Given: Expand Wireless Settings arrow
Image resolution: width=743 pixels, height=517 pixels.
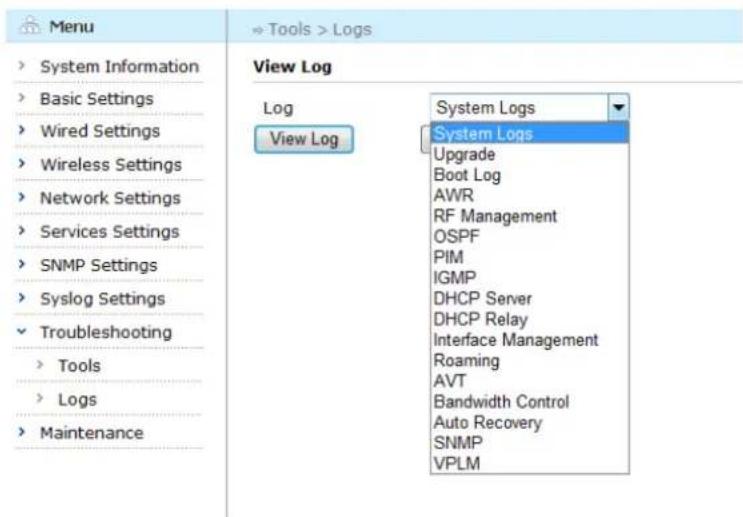Looking at the screenshot, I should tap(21, 163).
